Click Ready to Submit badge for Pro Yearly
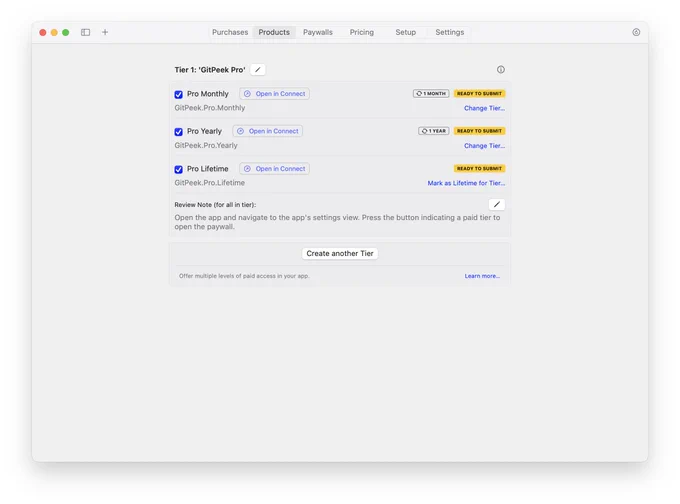Viewport: 680px width, 504px height. click(x=479, y=131)
